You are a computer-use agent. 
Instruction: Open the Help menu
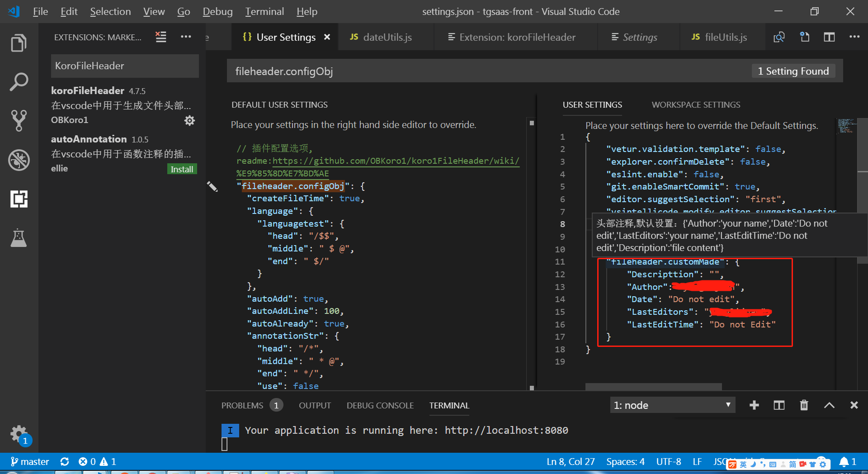307,12
